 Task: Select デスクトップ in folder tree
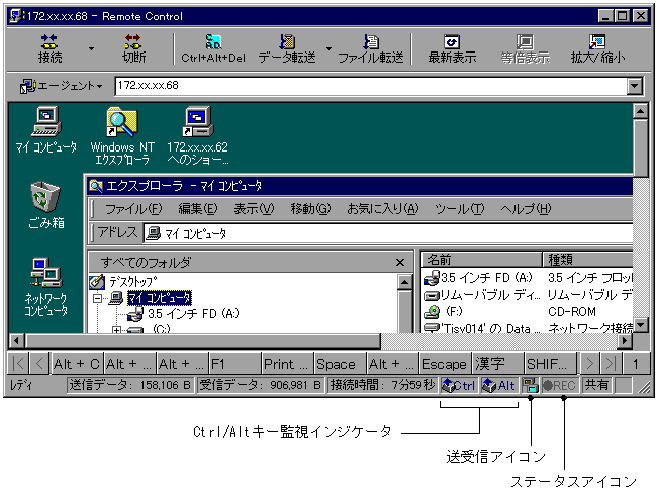tap(124, 282)
